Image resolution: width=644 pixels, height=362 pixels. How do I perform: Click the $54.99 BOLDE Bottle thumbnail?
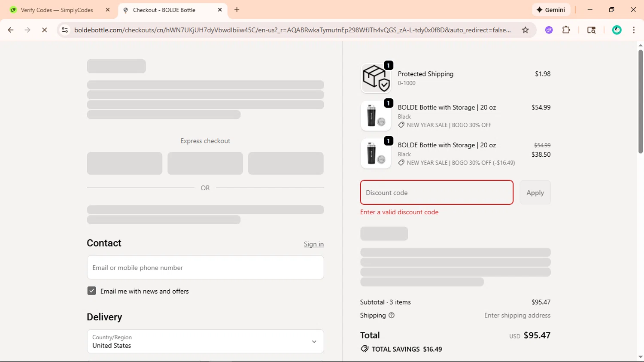coord(376,116)
